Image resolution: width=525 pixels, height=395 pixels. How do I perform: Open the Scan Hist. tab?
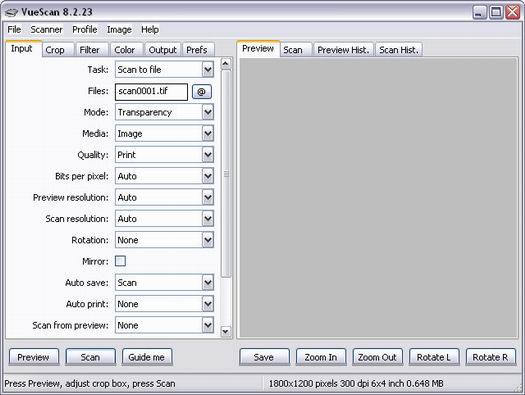tap(399, 50)
